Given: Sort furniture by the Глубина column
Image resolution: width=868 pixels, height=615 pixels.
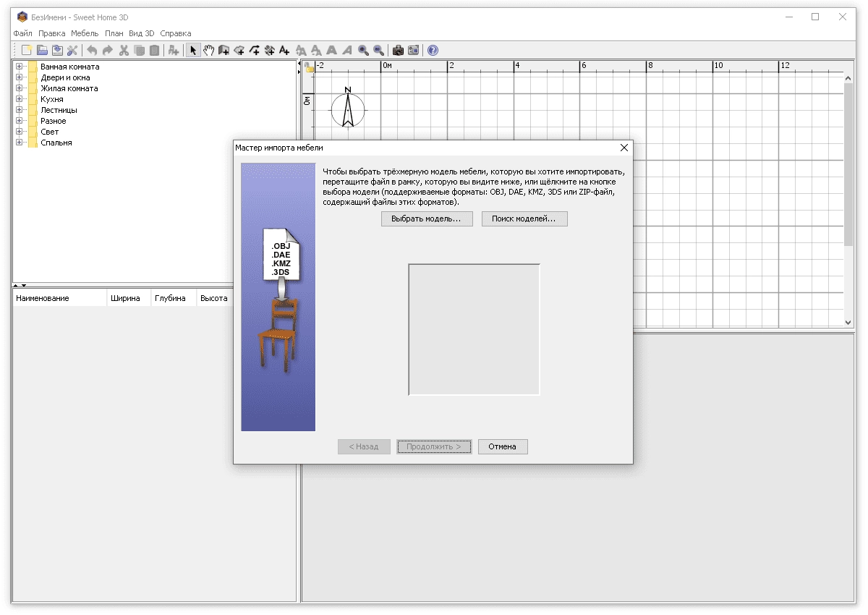Looking at the screenshot, I should pyautogui.click(x=173, y=298).
